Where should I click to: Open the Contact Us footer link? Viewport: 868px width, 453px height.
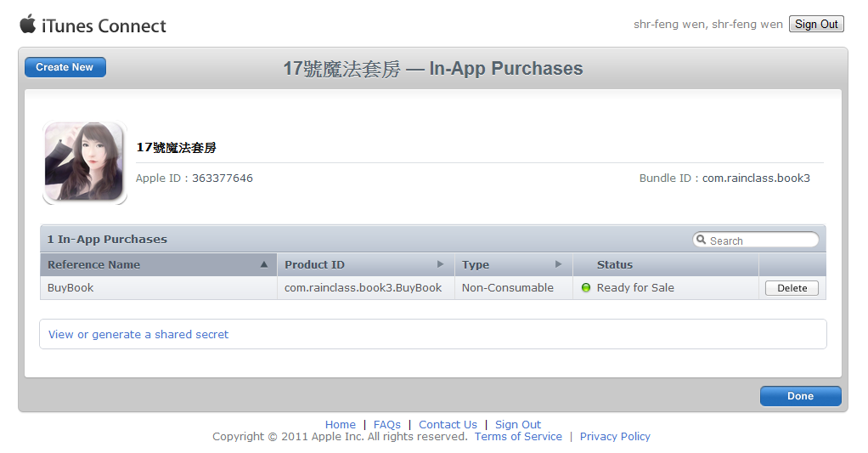(448, 424)
